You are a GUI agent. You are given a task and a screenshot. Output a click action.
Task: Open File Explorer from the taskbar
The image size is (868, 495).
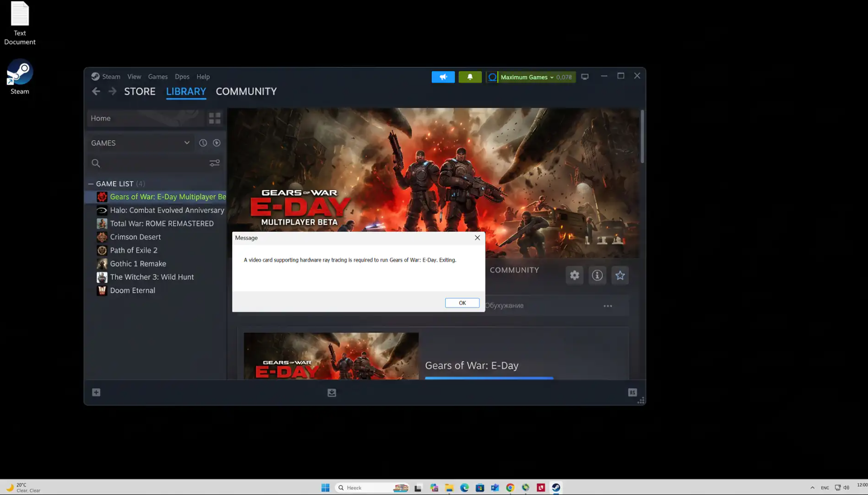(449, 488)
